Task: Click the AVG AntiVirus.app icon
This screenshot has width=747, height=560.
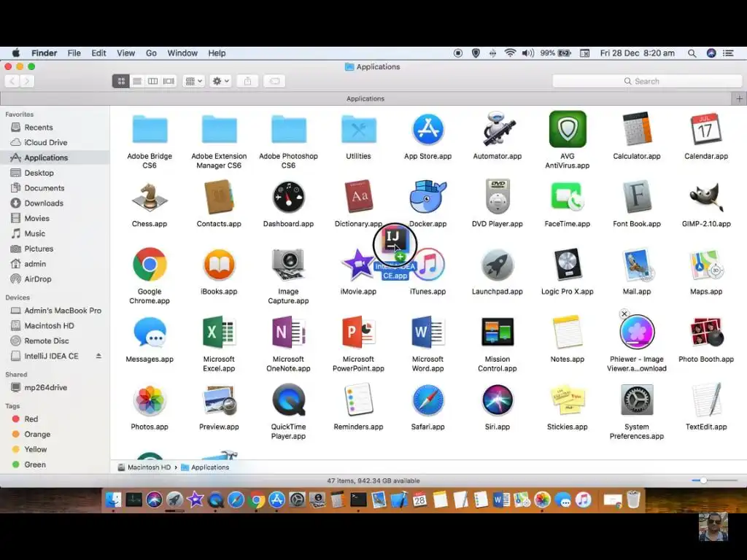Action: coord(568,129)
